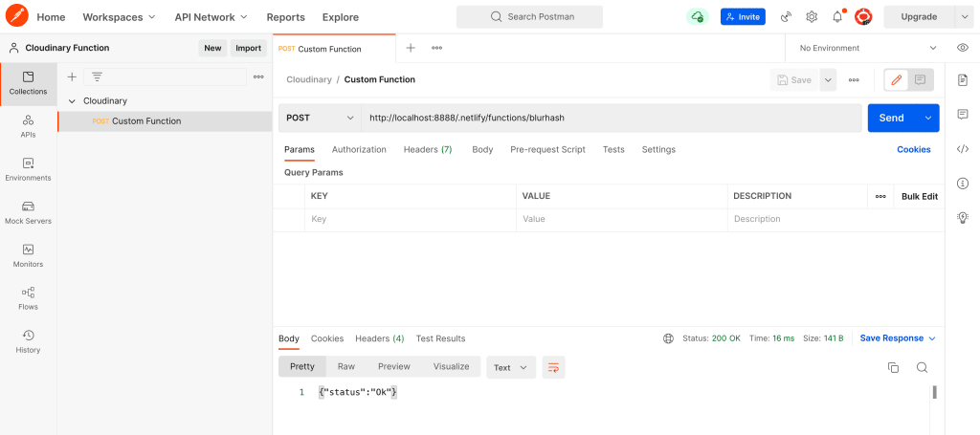The height and width of the screenshot is (435, 980).
Task: Open the Tests tab
Action: click(x=613, y=149)
